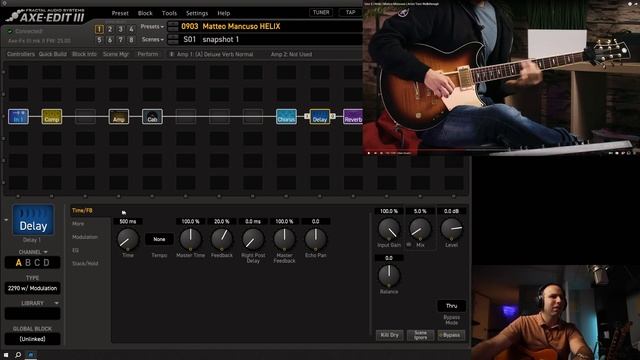Click the TUNER button
The width and height of the screenshot is (640, 360).
pyautogui.click(x=321, y=13)
